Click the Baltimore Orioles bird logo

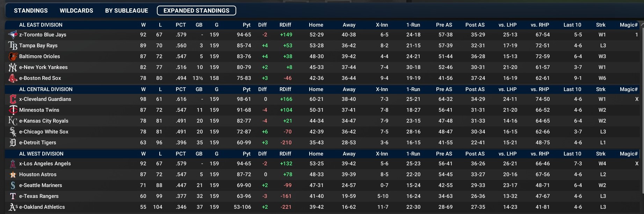13,56
